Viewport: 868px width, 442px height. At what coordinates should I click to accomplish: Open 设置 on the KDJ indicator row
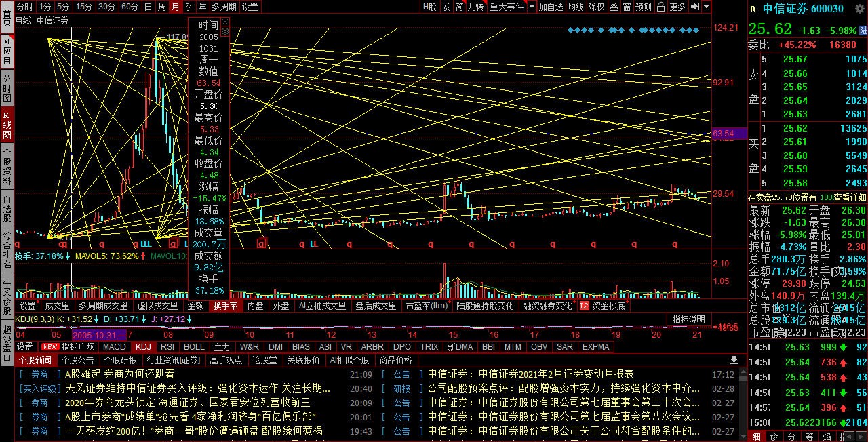coord(25,346)
